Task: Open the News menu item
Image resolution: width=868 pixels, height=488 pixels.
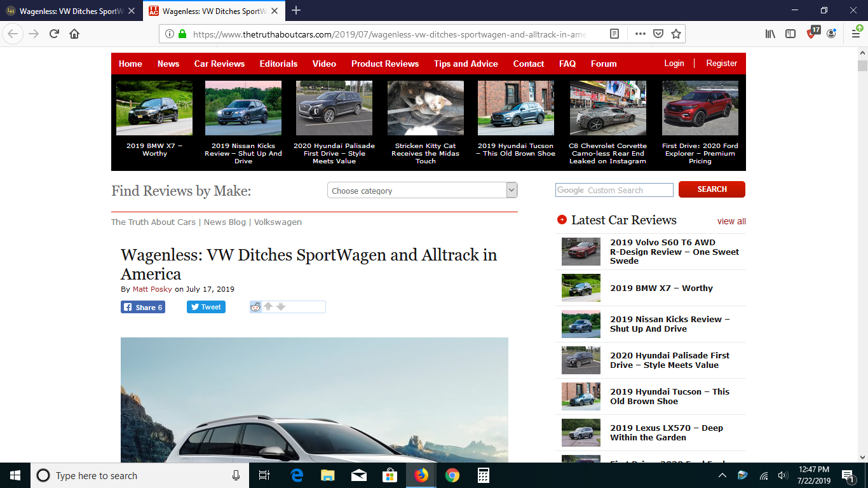Action: (x=168, y=64)
